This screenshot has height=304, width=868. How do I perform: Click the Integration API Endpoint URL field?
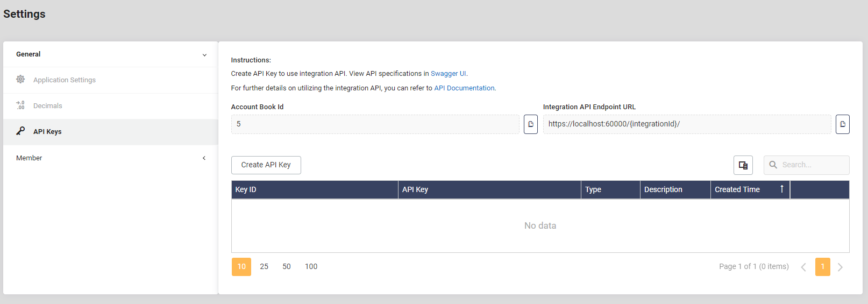point(687,124)
